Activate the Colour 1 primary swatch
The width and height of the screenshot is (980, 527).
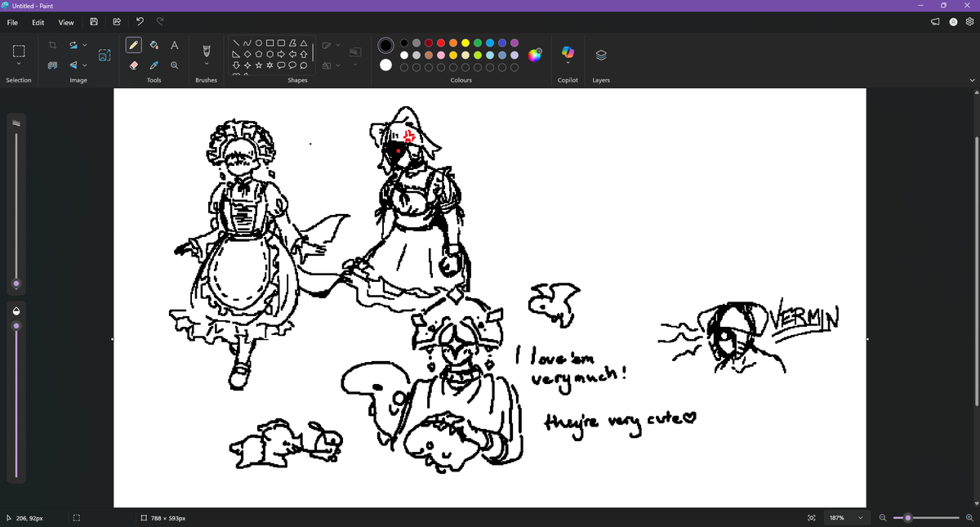point(385,45)
